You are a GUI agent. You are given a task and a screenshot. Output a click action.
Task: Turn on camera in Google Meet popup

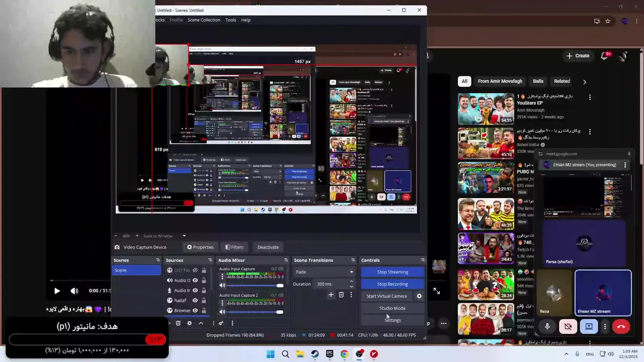(568, 326)
